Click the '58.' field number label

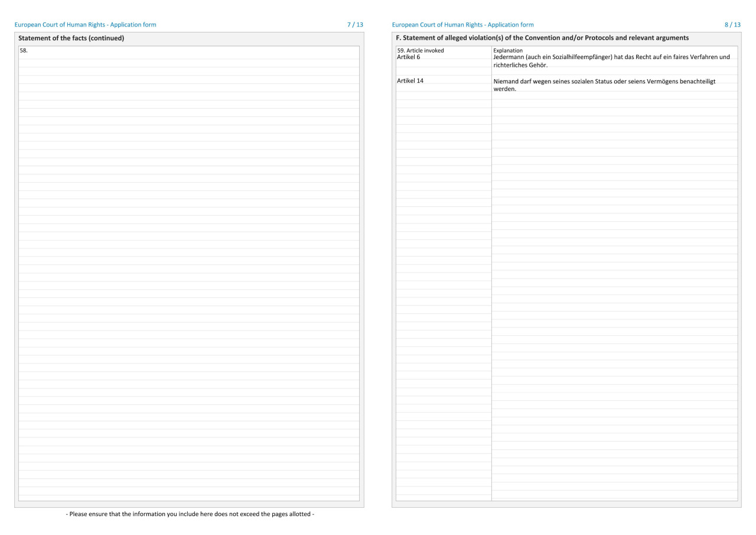(24, 51)
